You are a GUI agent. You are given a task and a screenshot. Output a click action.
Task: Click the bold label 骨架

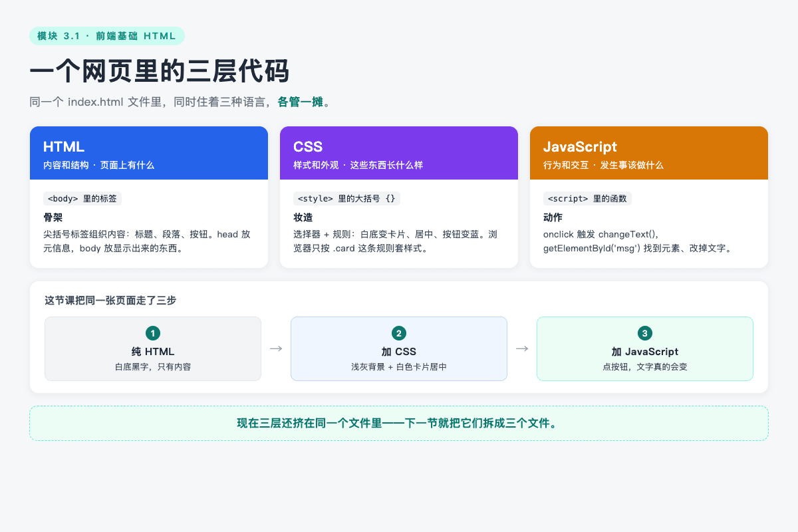click(x=53, y=217)
